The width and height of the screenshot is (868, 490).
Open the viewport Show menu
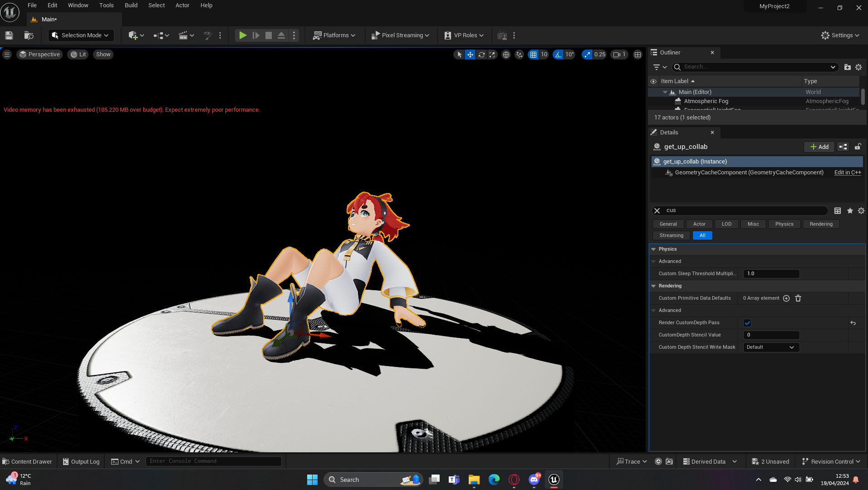click(103, 54)
